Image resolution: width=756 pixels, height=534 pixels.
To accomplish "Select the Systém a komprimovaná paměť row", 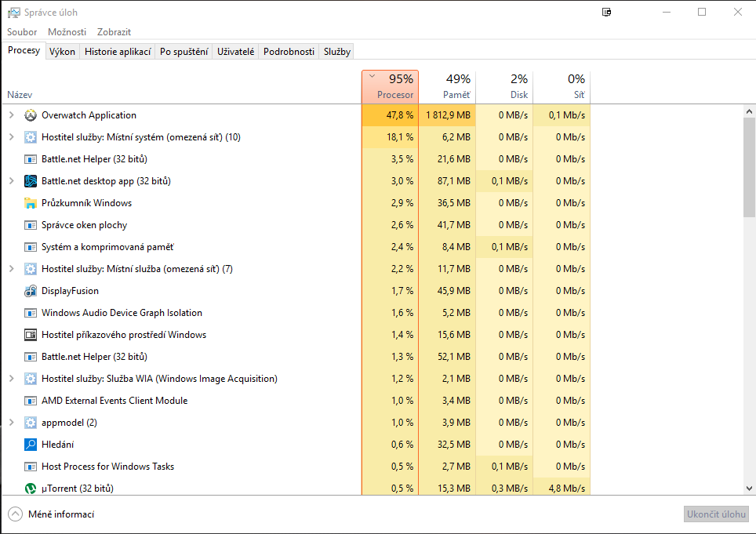I will click(107, 247).
